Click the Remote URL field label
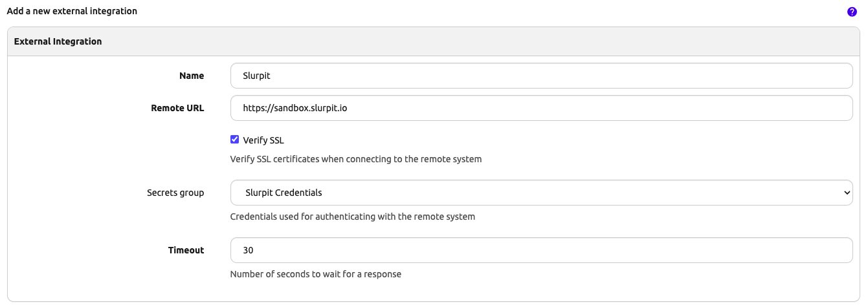868x307 pixels. tap(177, 108)
